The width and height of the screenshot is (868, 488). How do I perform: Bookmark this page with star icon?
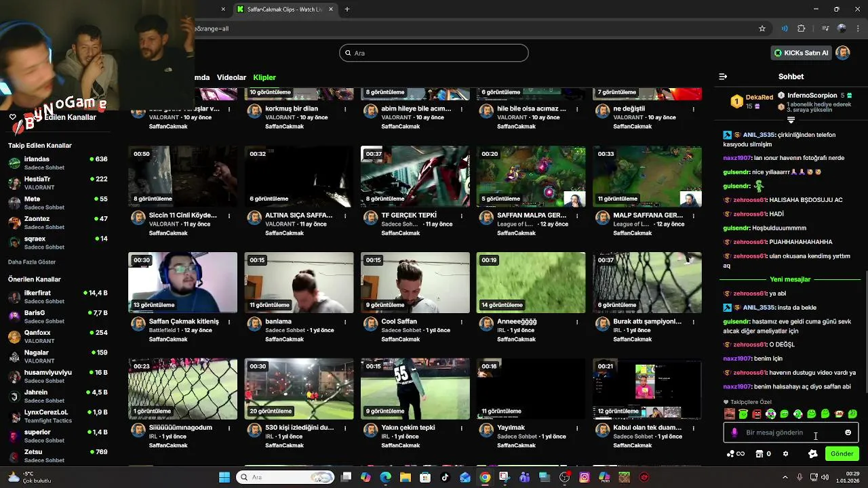(762, 28)
